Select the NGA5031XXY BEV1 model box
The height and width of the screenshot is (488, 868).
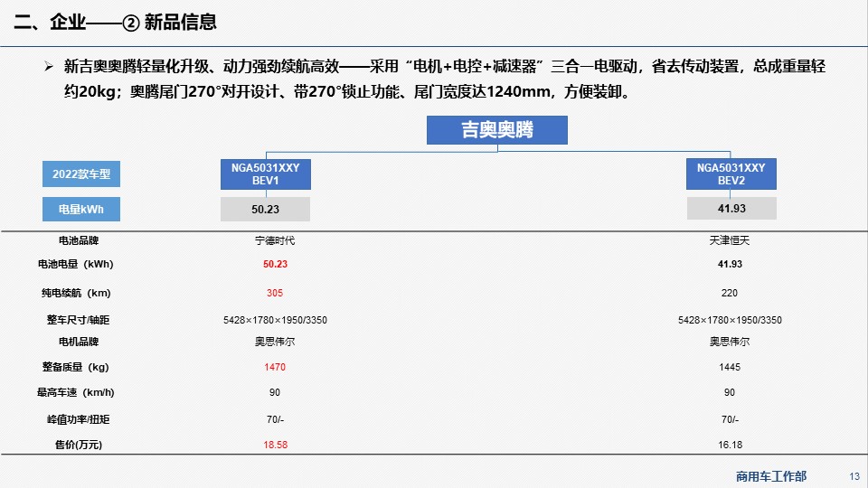tap(266, 174)
